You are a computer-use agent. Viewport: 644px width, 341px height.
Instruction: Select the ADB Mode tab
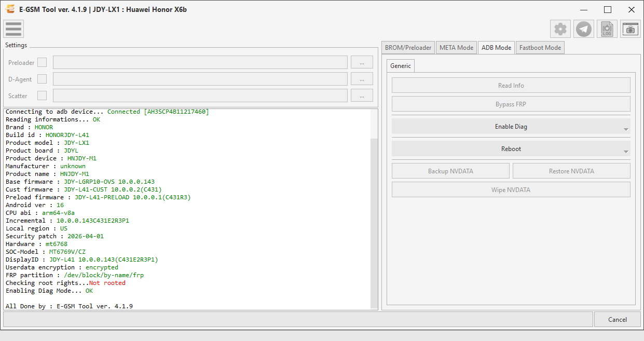click(496, 47)
